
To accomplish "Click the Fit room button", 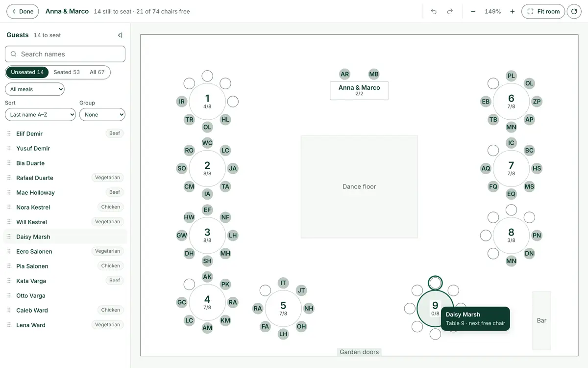I will 543,11.
